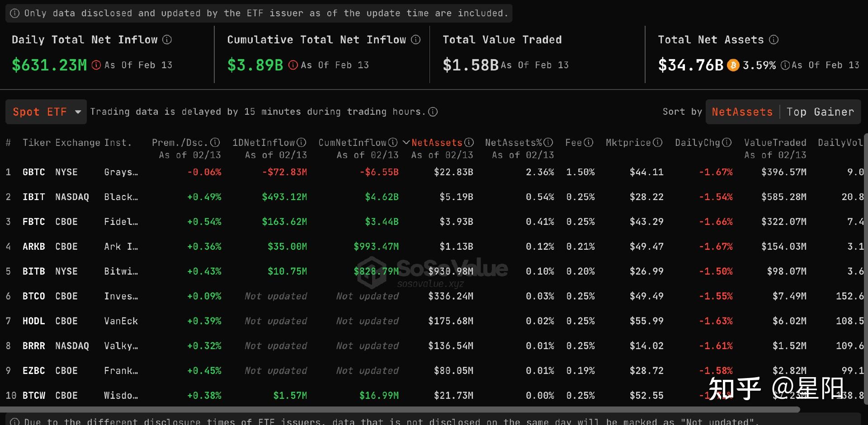Click the orange Bitcoin icon near 3.59%
Screen dimensions: 868x425
[x=733, y=65]
